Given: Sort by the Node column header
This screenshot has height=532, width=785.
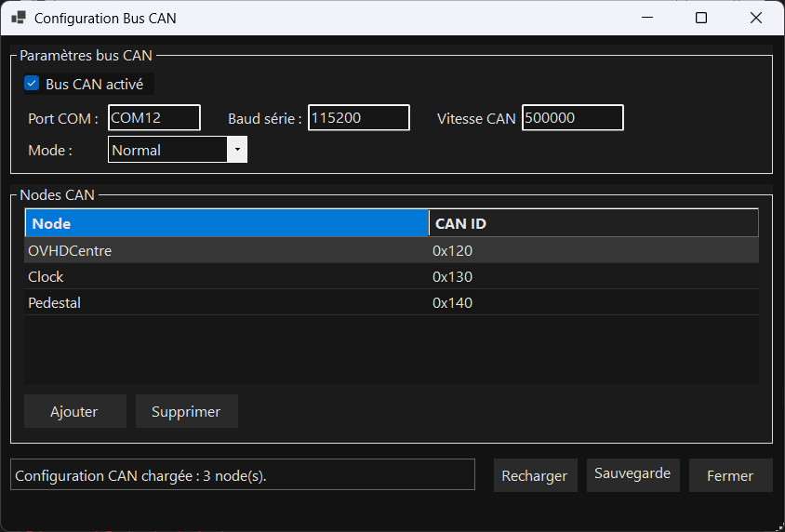Looking at the screenshot, I should tap(226, 223).
